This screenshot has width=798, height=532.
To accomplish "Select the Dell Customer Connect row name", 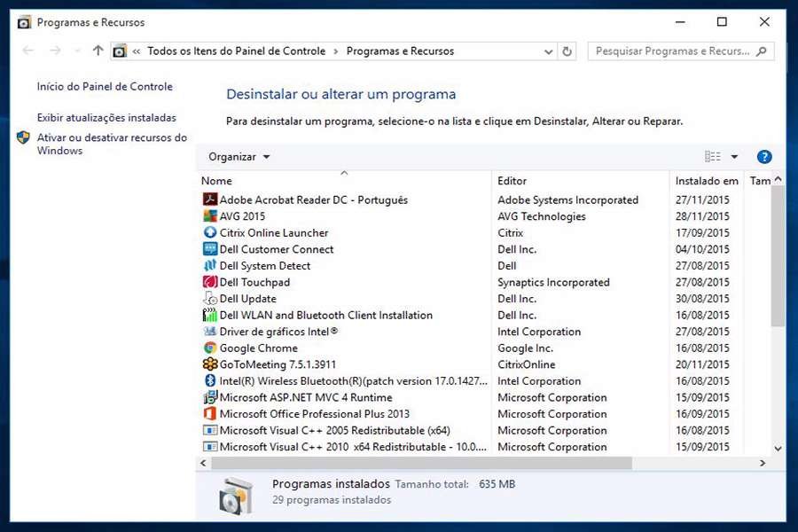I will click(277, 249).
